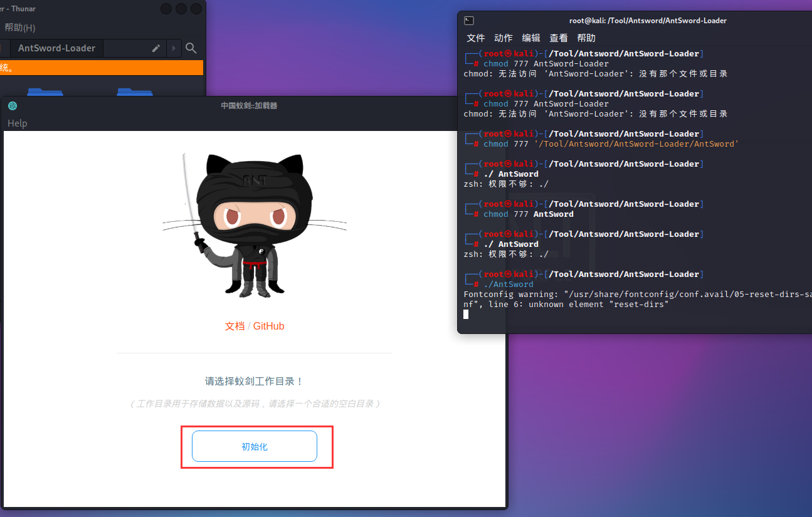Click the 'unknown element "reset-dirs"' terminal line
The width and height of the screenshot is (812, 517).
(x=566, y=304)
